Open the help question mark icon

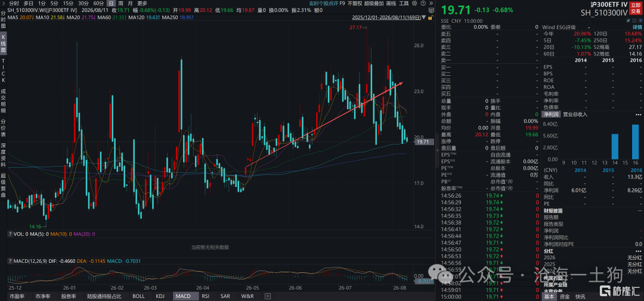[x=423, y=3]
